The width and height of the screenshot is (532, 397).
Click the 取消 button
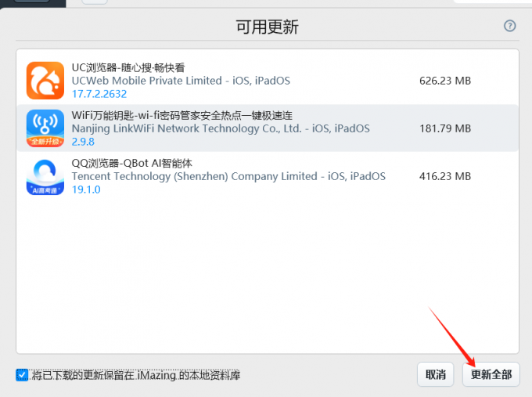coord(435,374)
